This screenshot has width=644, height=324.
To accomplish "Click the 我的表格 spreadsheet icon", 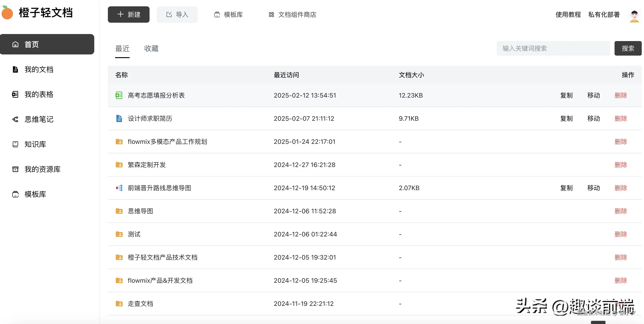I will 15,94.
